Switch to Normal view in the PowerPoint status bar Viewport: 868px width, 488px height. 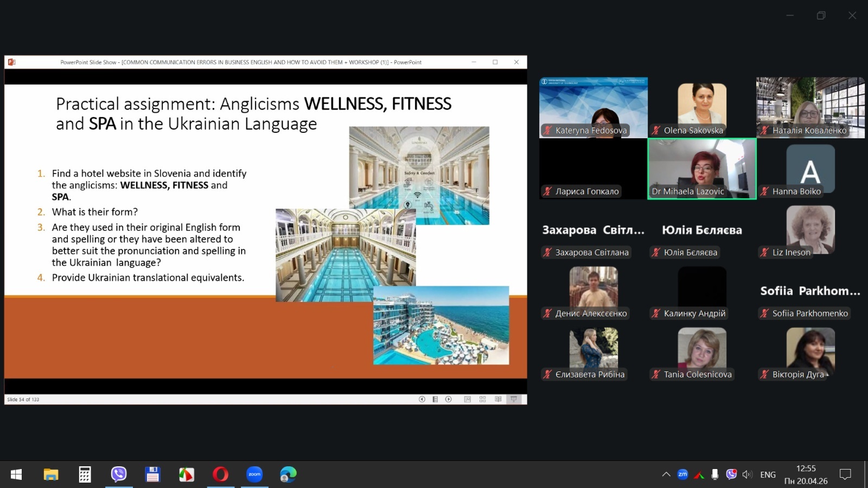click(467, 399)
